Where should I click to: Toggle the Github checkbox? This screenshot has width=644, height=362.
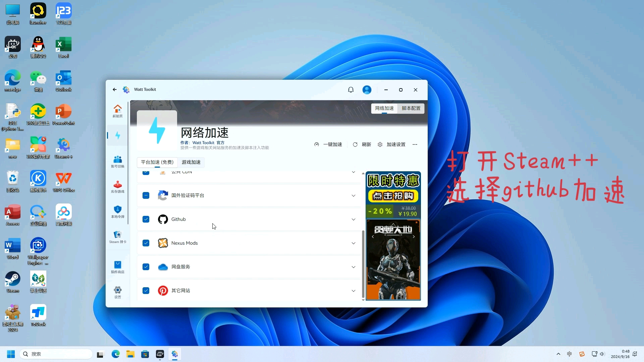tap(146, 219)
